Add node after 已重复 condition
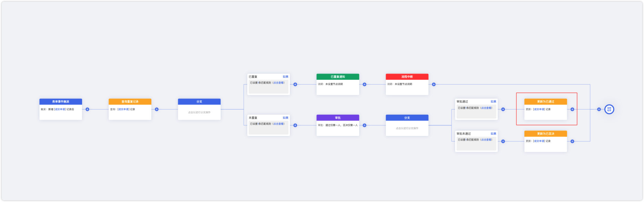Screen dimensions: 644x202 (295, 84)
